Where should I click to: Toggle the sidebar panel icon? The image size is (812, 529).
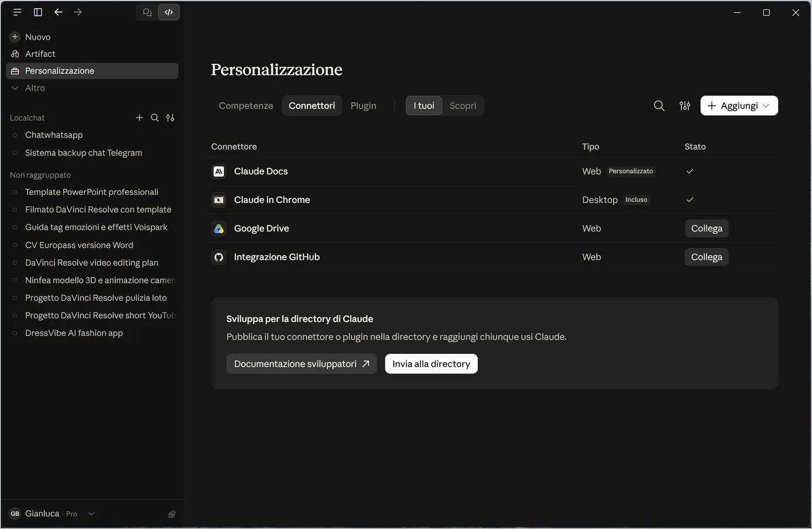(x=38, y=12)
